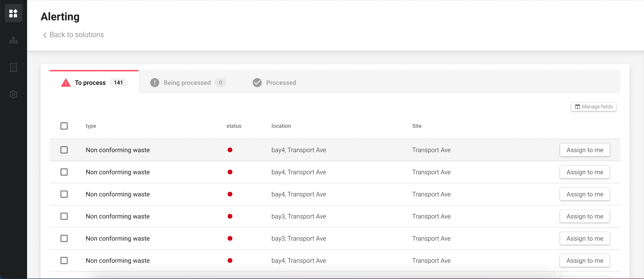The image size is (644, 279).
Task: Click Manage fields button
Action: [x=593, y=107]
